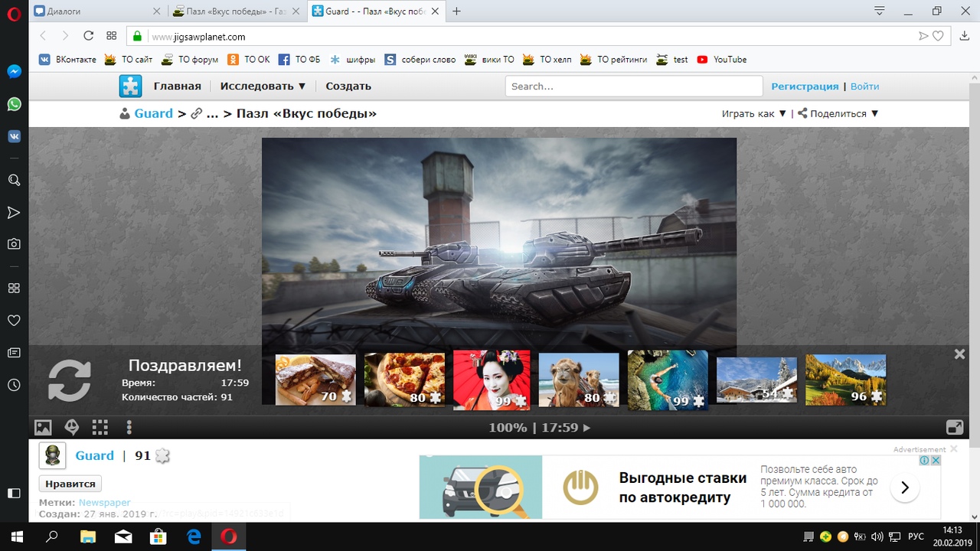Open a new browser tab
Screen dimensions: 980x551
click(457, 11)
